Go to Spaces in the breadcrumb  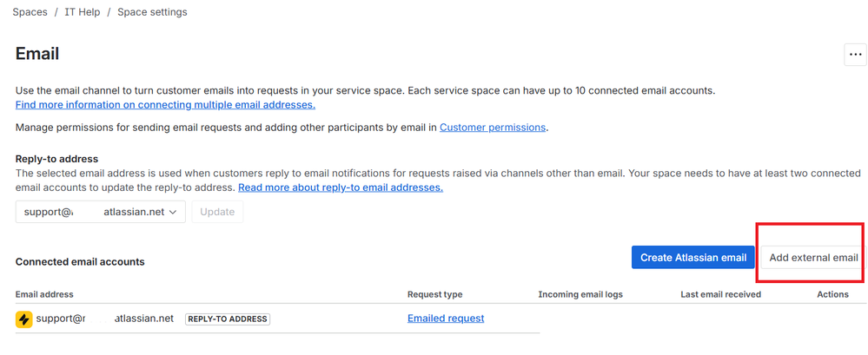[30, 11]
